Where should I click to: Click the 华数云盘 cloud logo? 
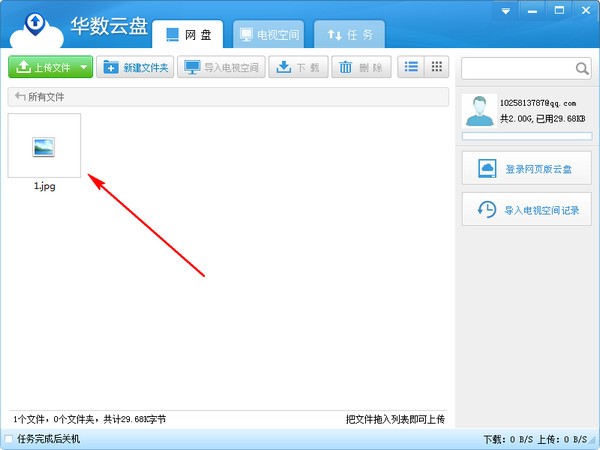[x=36, y=31]
